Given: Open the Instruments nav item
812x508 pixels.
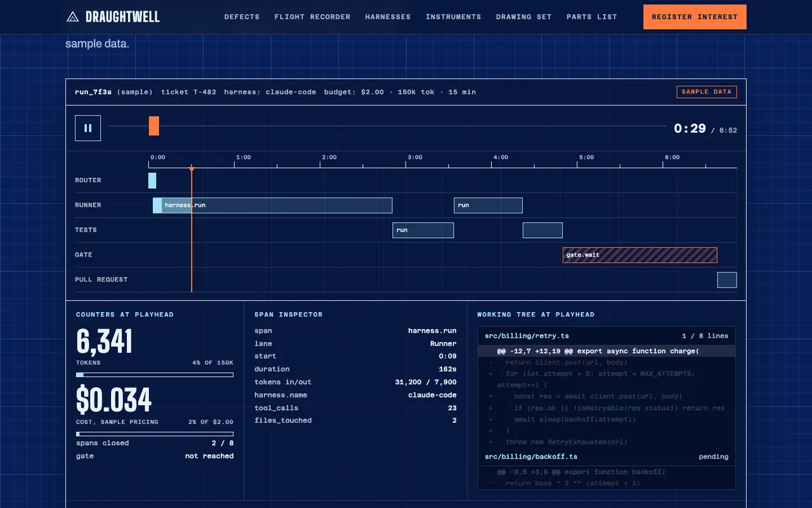Looking at the screenshot, I should (453, 17).
